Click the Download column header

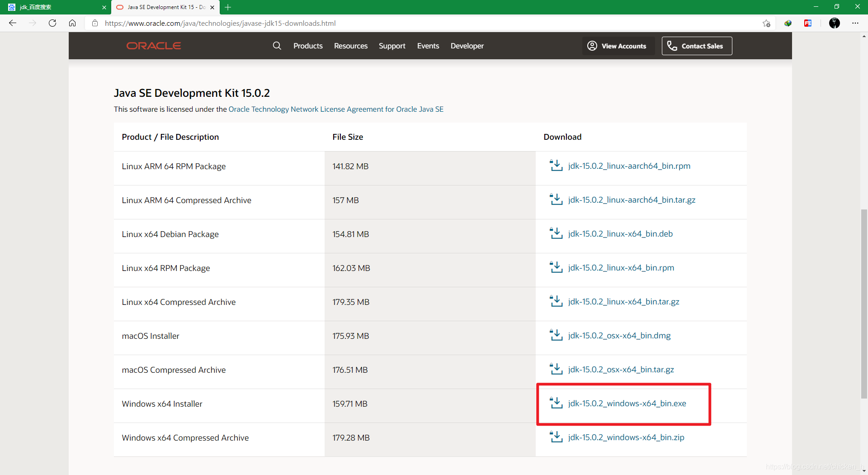(x=562, y=137)
